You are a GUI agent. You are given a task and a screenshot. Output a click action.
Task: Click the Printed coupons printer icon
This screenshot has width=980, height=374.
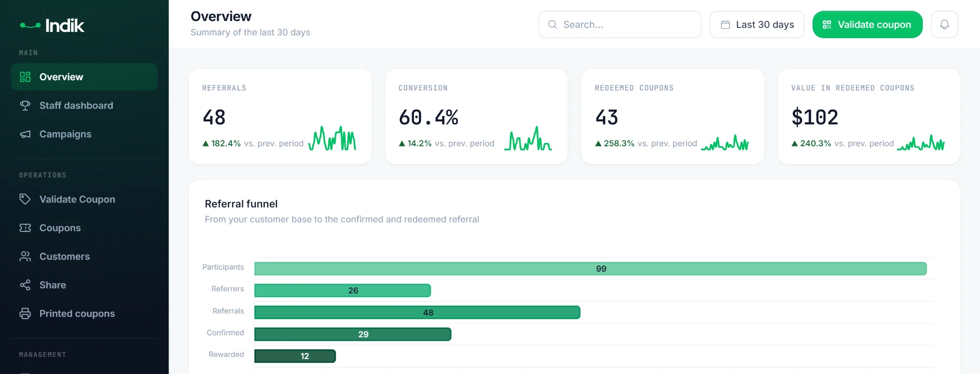25,313
